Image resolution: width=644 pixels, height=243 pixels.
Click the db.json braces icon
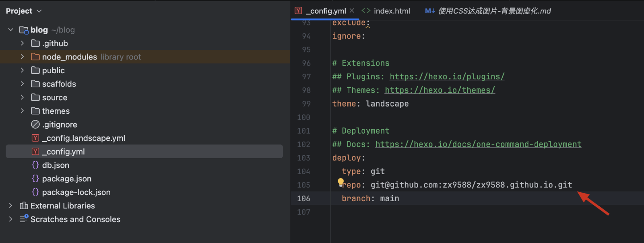click(x=35, y=165)
